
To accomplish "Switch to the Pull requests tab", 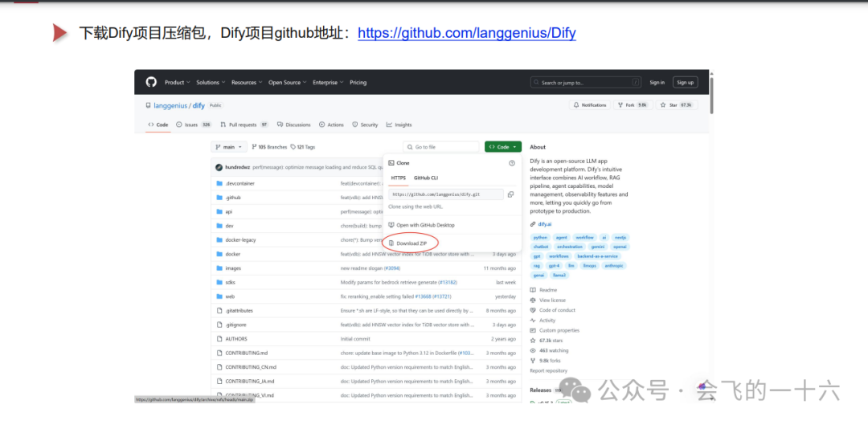I will pyautogui.click(x=244, y=125).
